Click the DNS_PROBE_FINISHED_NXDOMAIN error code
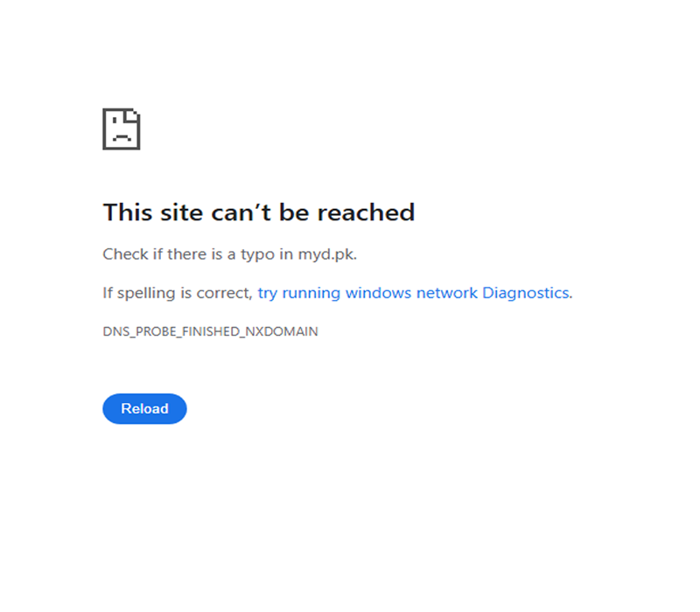700x612 pixels. point(210,332)
